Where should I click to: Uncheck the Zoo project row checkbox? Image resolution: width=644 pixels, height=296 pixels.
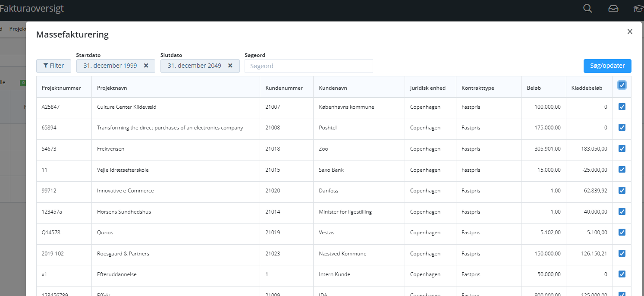coord(622,148)
